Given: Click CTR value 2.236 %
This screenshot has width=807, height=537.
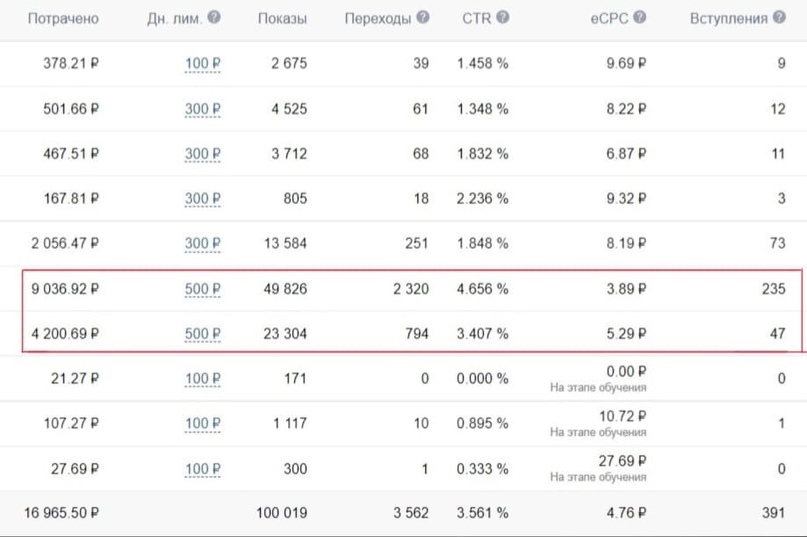Looking at the screenshot, I should [483, 198].
